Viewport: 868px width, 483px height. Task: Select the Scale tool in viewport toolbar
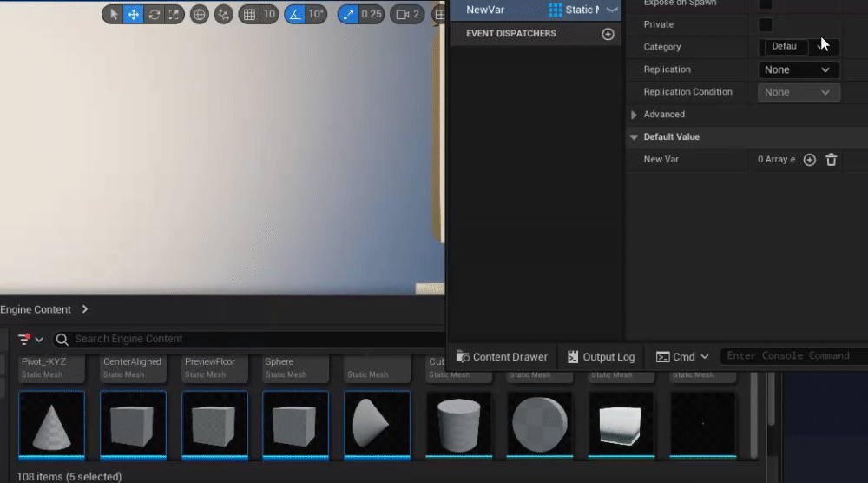tap(174, 15)
